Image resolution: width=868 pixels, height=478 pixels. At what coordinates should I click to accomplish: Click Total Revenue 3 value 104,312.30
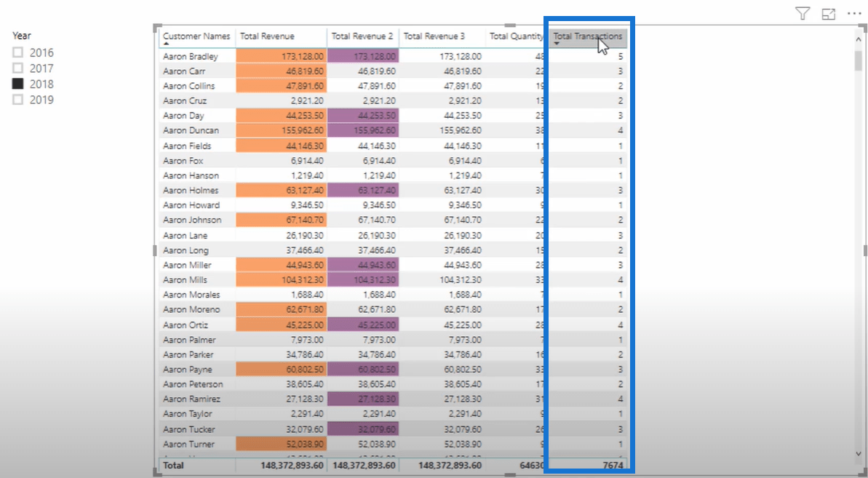pos(461,280)
